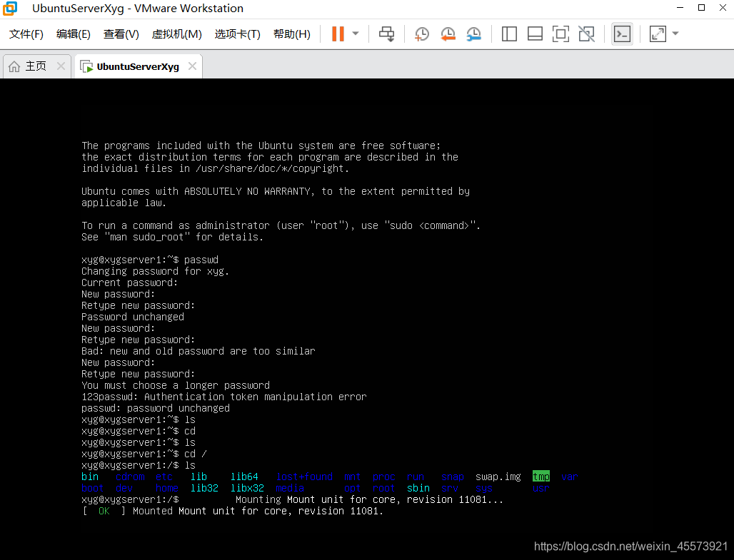
Task: Click the VMware Workstation title bar logo
Action: pyautogui.click(x=10, y=8)
